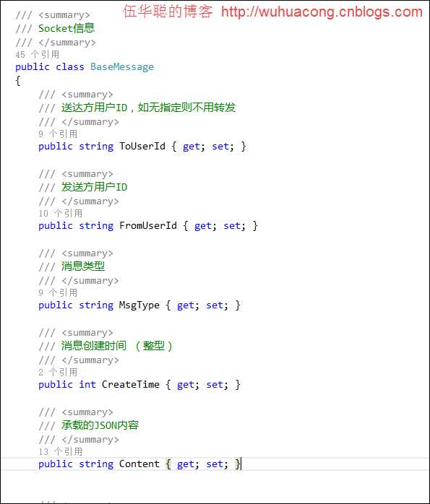430x504 pixels.
Task: Open the '9 个引用' references above MsgType
Action: click(58, 293)
